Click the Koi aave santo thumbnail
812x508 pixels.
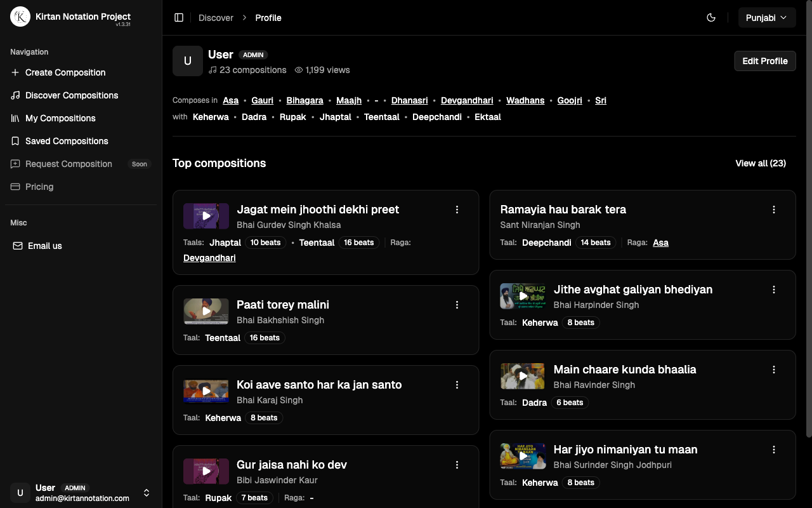206,391
